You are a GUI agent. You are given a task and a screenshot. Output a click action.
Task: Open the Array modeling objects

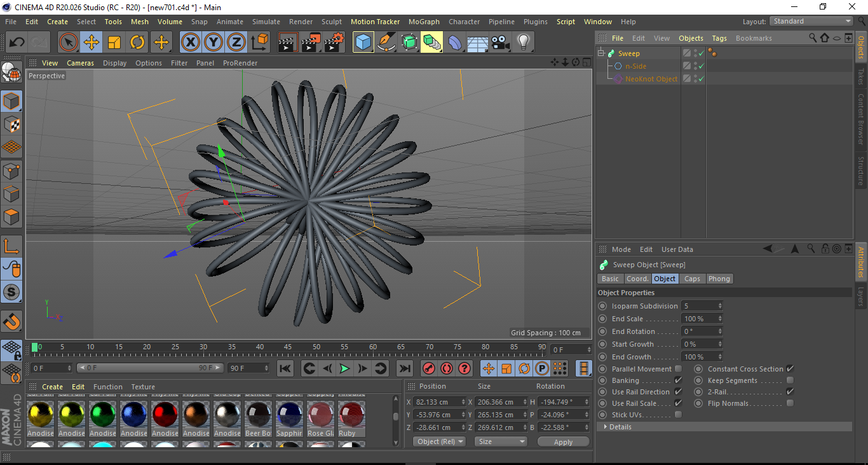pyautogui.click(x=431, y=43)
